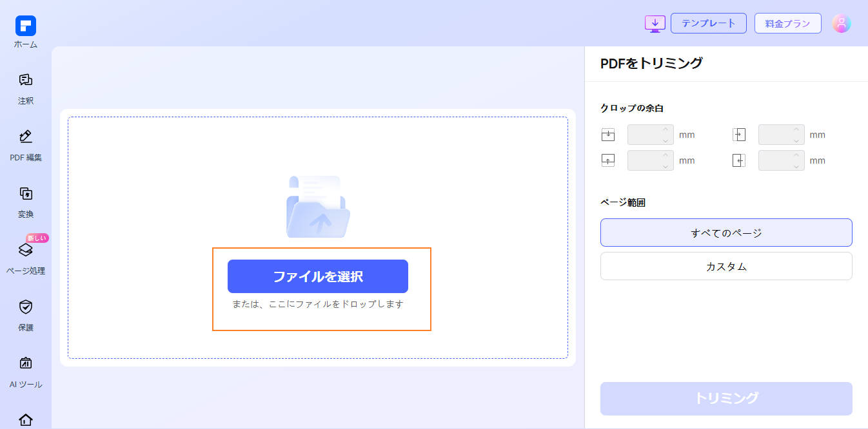Select カスタム page range option
868x429 pixels.
pos(726,266)
